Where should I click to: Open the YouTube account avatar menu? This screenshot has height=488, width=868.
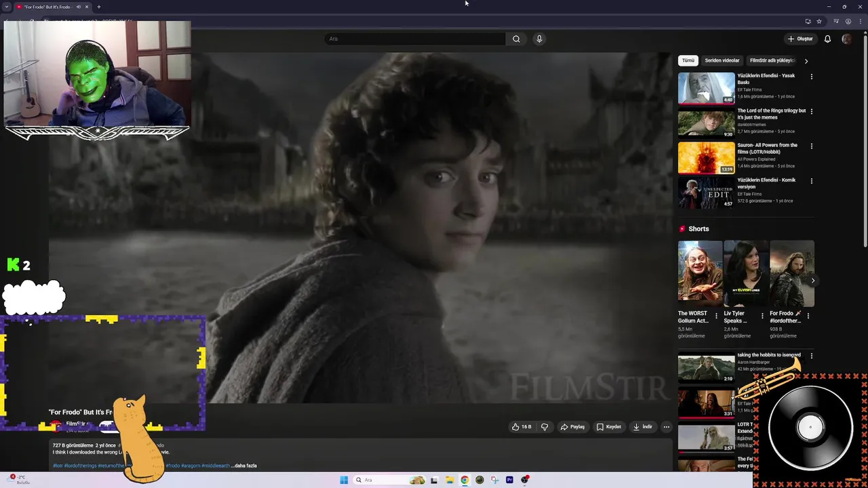tap(846, 39)
